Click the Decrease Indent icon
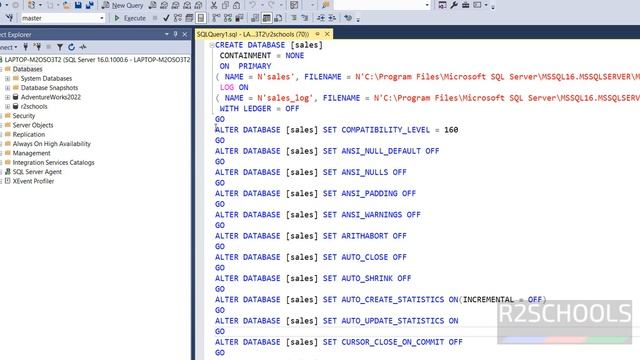Screen dimensions: 640x360 (x=321, y=18)
